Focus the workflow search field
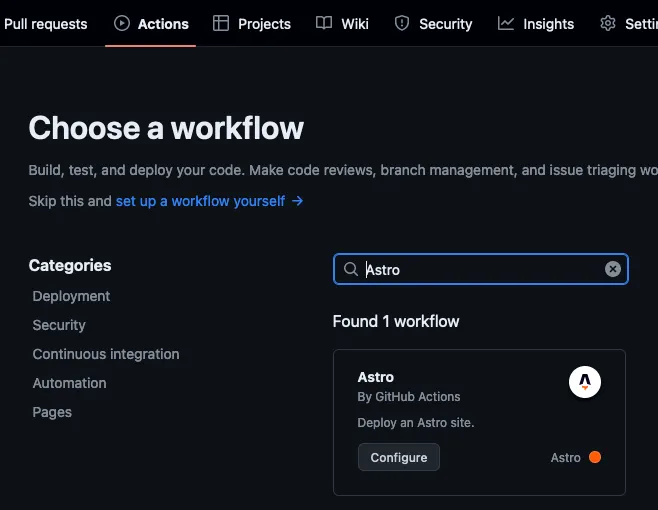Image resolution: width=658 pixels, height=510 pixels. click(480, 269)
